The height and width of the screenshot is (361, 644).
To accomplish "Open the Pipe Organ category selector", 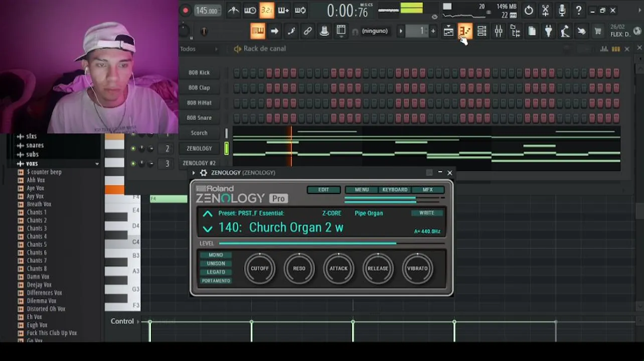I will 369,213.
